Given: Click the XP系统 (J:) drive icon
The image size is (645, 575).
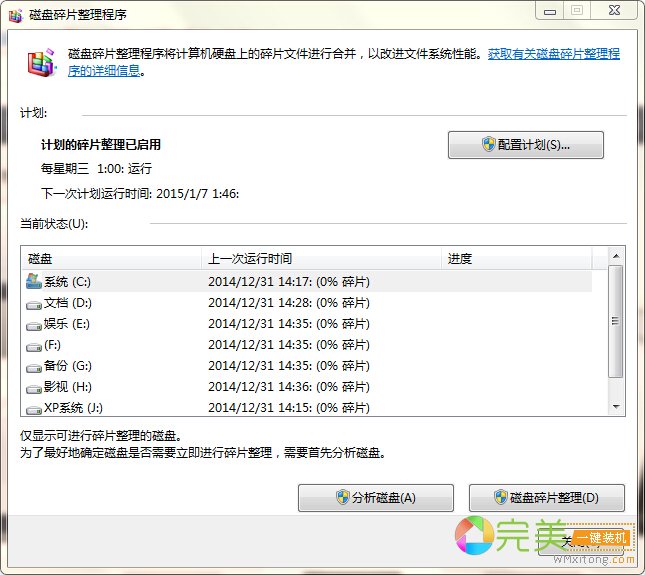Looking at the screenshot, I should pos(34,408).
